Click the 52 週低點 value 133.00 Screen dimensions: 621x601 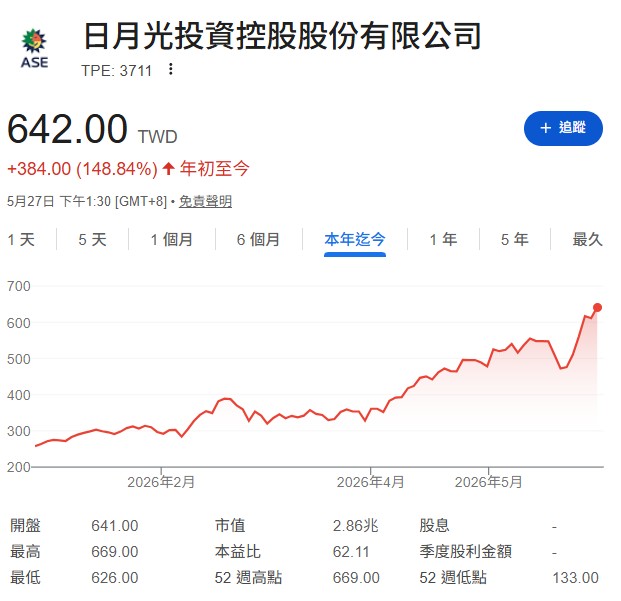coord(575,578)
